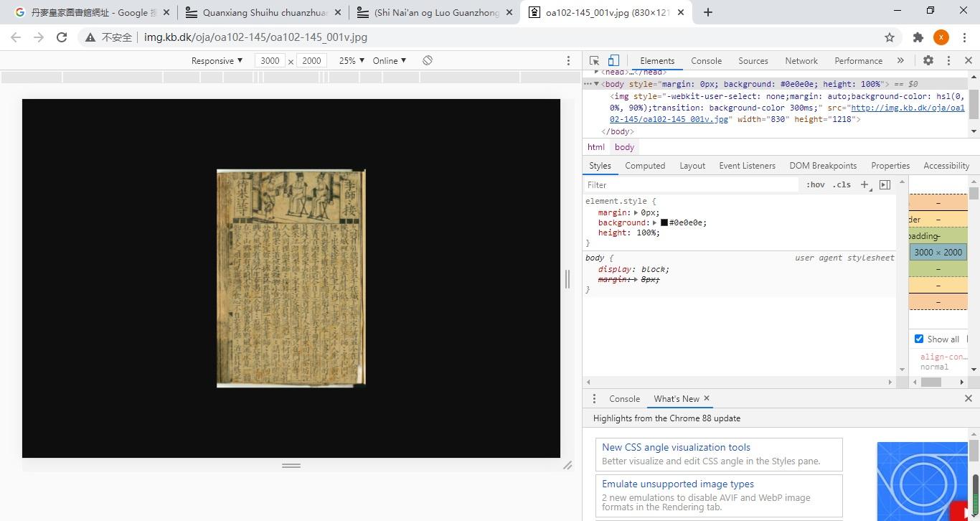The height and width of the screenshot is (521, 980).
Task: Toggle element state with :hov button
Action: pyautogui.click(x=815, y=185)
